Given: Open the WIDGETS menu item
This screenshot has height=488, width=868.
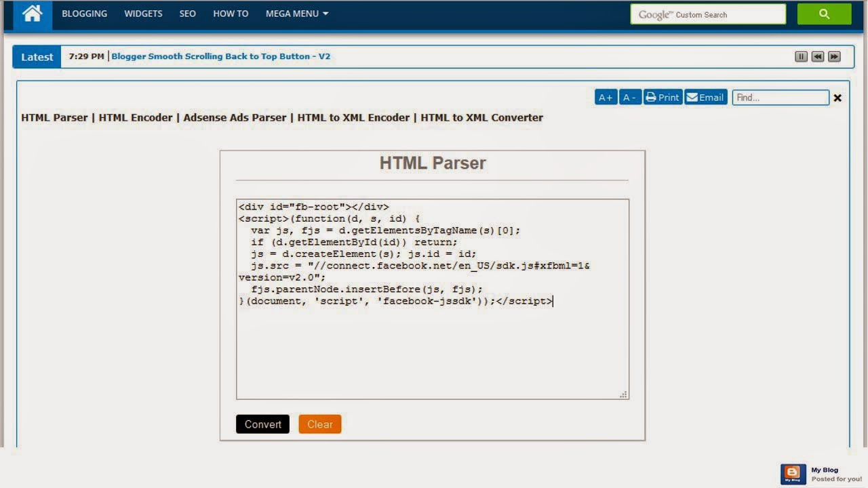Looking at the screenshot, I should click(x=143, y=14).
